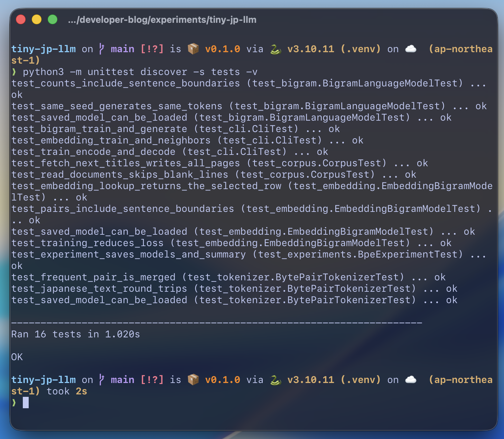Click the cloud icon in top prompt
504x439 pixels.
click(411, 49)
